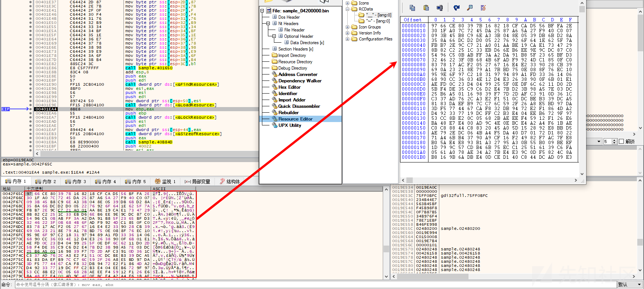Image resolution: width=644 pixels, height=289 pixels.
Task: Open the 局部变量 tab
Action: (x=197, y=182)
